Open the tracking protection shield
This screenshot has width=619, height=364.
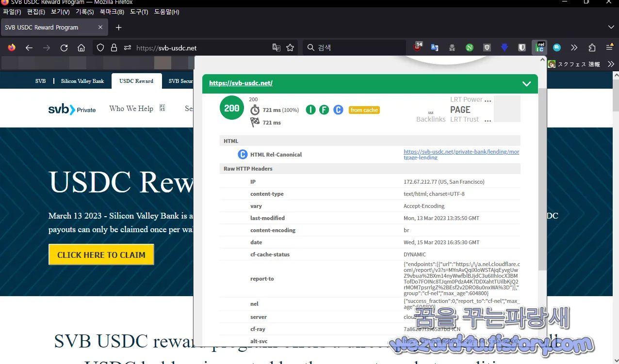click(100, 47)
